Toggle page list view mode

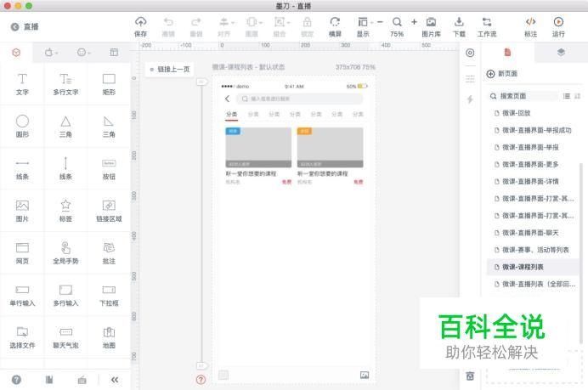coord(567,96)
